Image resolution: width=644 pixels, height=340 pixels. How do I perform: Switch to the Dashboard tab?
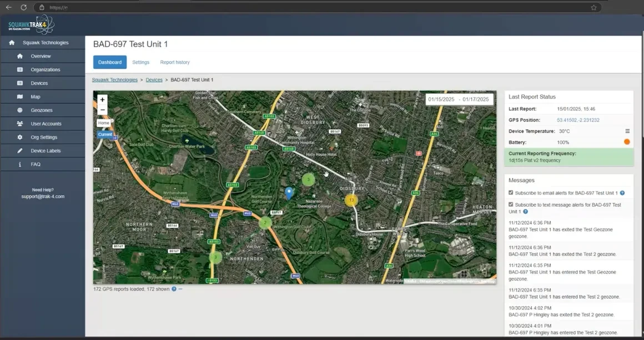tap(110, 62)
